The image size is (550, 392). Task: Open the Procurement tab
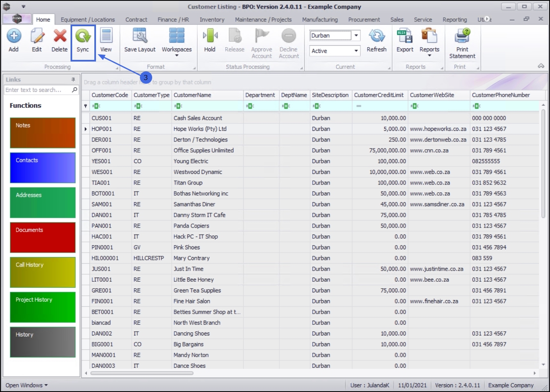coord(364,20)
